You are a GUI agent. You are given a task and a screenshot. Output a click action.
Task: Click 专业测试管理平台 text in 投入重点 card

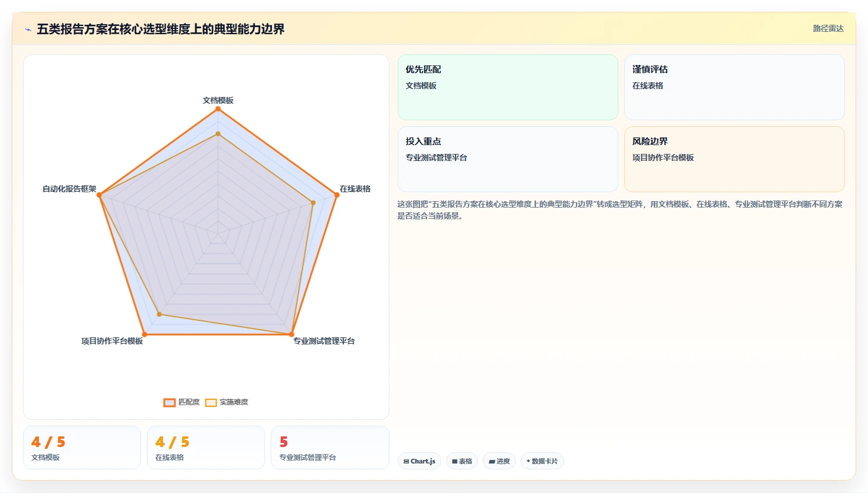point(436,157)
